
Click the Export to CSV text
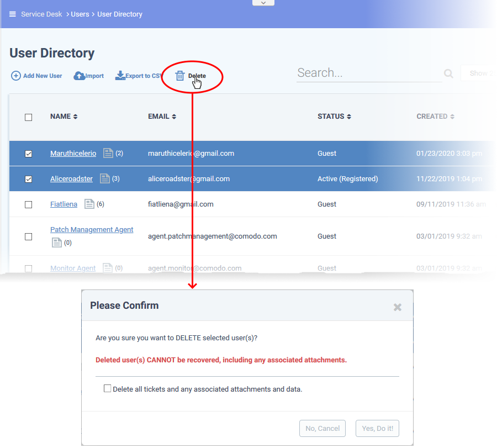[x=144, y=76]
